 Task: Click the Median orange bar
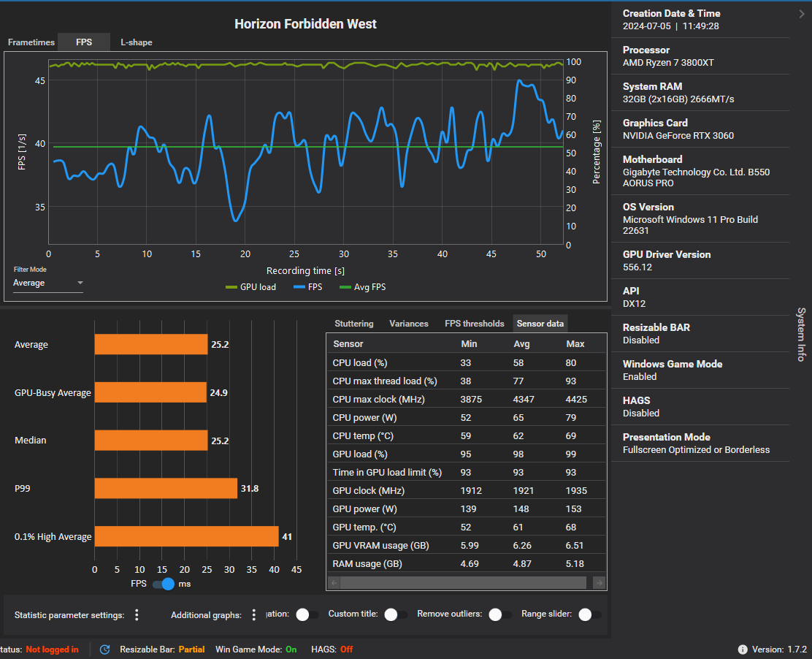point(151,441)
